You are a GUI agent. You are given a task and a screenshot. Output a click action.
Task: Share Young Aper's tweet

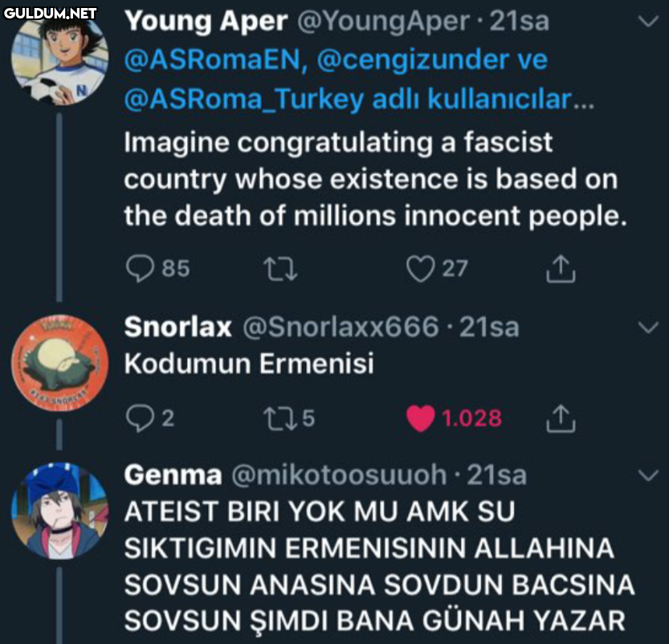click(561, 268)
